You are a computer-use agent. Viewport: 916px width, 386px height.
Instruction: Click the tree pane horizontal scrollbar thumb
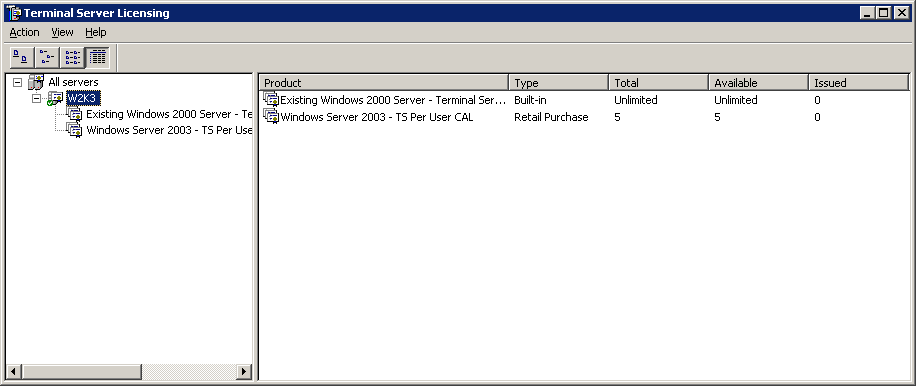82,371
